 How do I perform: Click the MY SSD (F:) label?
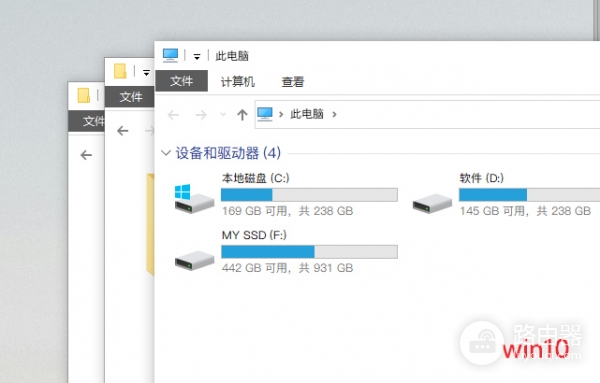(254, 235)
